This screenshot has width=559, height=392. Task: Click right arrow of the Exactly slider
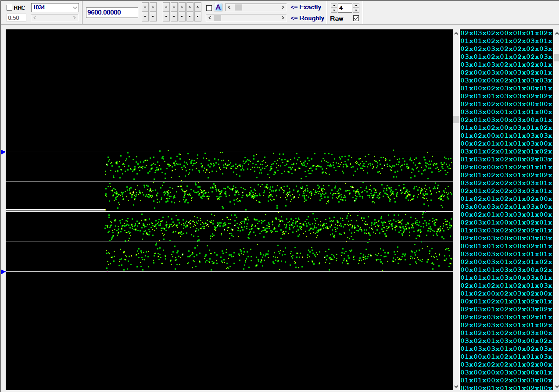pos(283,7)
